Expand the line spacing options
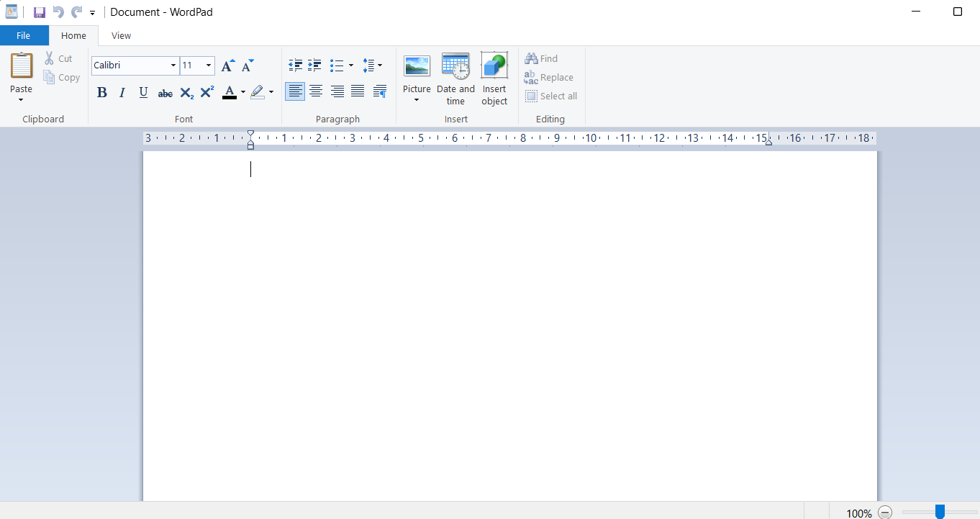This screenshot has height=519, width=980. click(x=379, y=66)
